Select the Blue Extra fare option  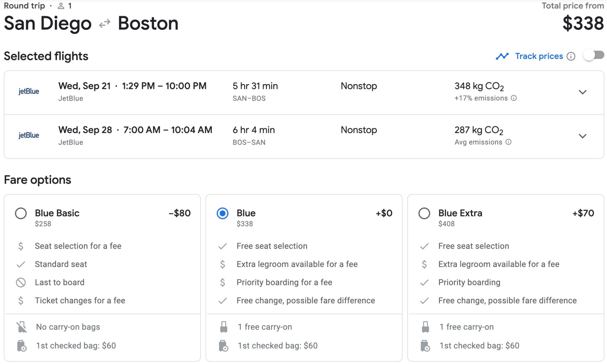(424, 214)
